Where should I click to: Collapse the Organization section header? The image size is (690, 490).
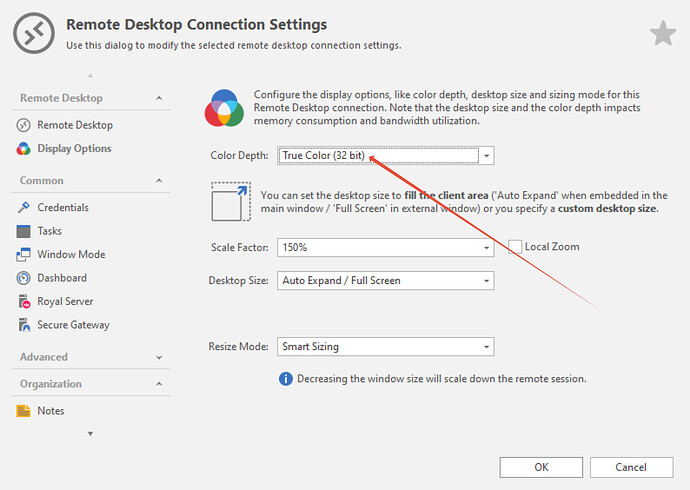159,384
